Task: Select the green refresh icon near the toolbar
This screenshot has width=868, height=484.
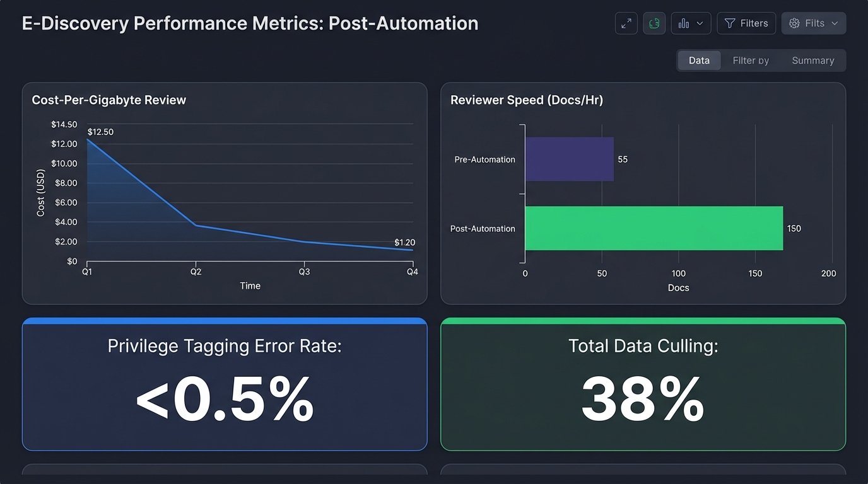Action: (654, 23)
